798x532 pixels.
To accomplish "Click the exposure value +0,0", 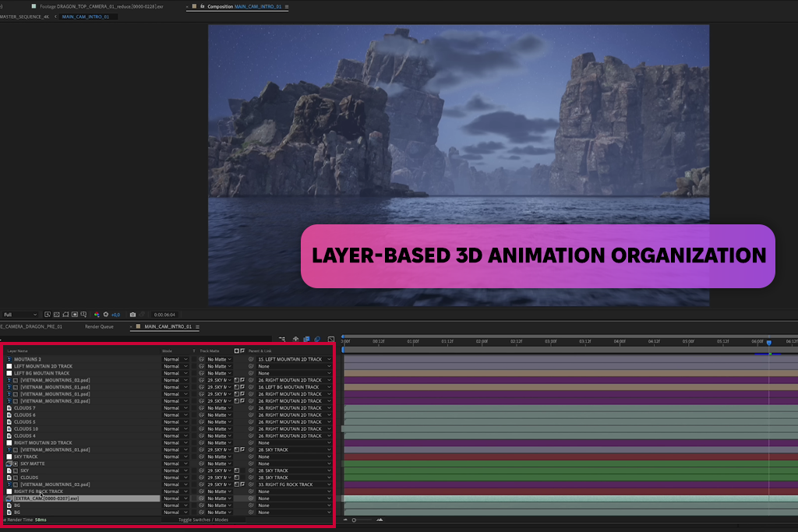I will pyautogui.click(x=115, y=315).
